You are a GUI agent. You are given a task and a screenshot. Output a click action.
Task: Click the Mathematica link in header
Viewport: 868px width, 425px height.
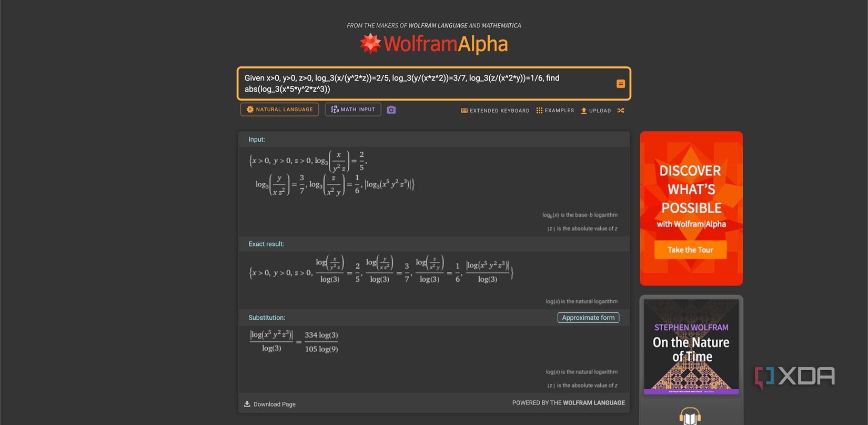pyautogui.click(x=501, y=25)
